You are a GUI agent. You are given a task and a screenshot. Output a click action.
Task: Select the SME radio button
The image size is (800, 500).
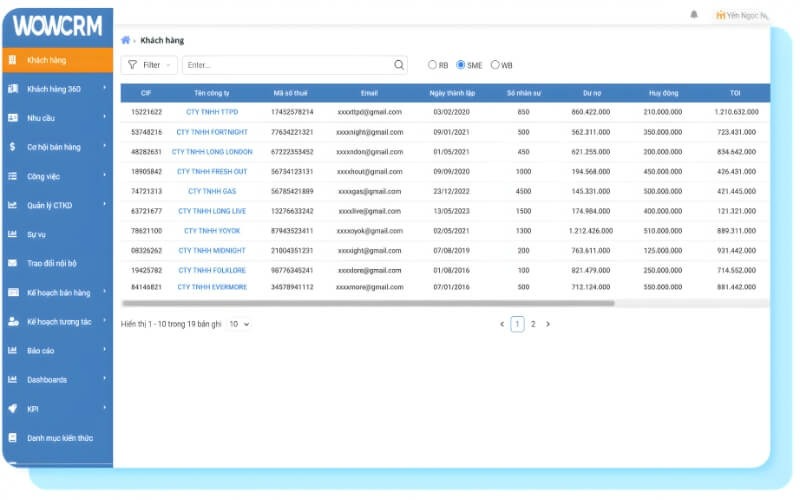461,65
